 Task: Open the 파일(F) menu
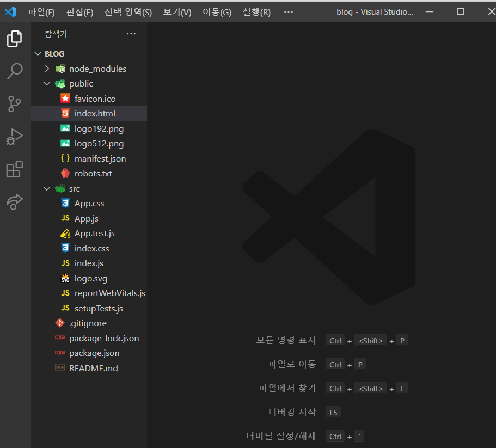click(41, 12)
